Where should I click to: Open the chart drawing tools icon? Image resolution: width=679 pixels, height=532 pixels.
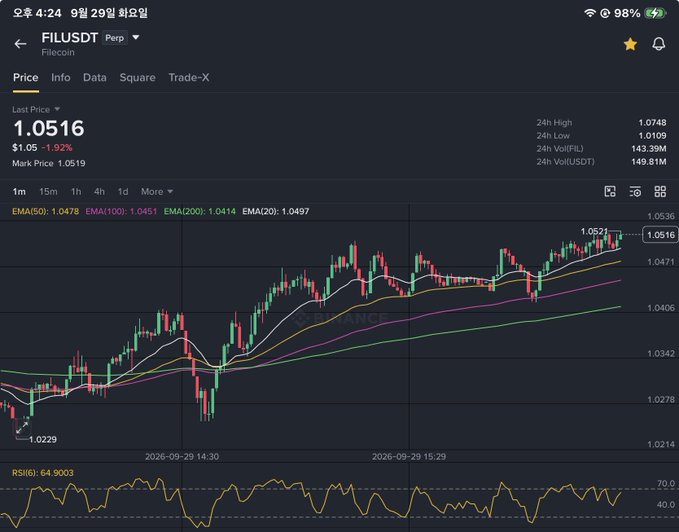[610, 191]
